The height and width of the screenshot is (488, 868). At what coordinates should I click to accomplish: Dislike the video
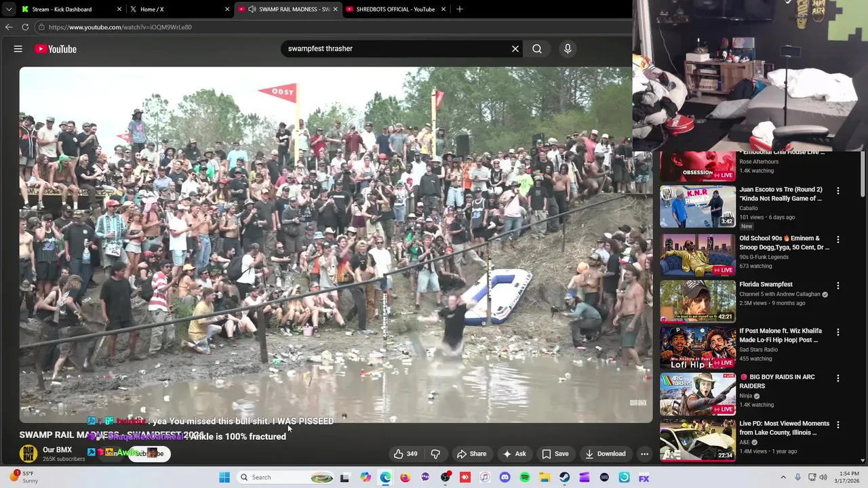(436, 454)
